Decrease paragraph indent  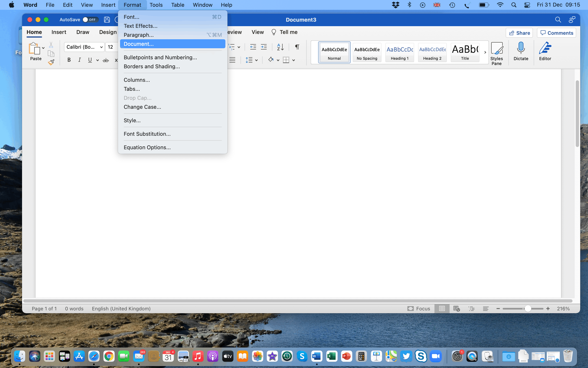(x=253, y=47)
